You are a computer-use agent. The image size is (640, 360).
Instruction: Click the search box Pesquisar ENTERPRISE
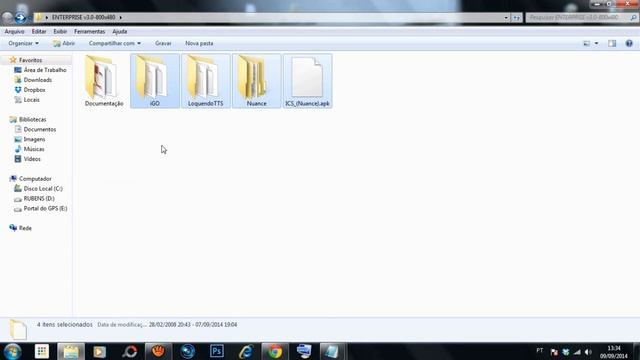[x=582, y=18]
